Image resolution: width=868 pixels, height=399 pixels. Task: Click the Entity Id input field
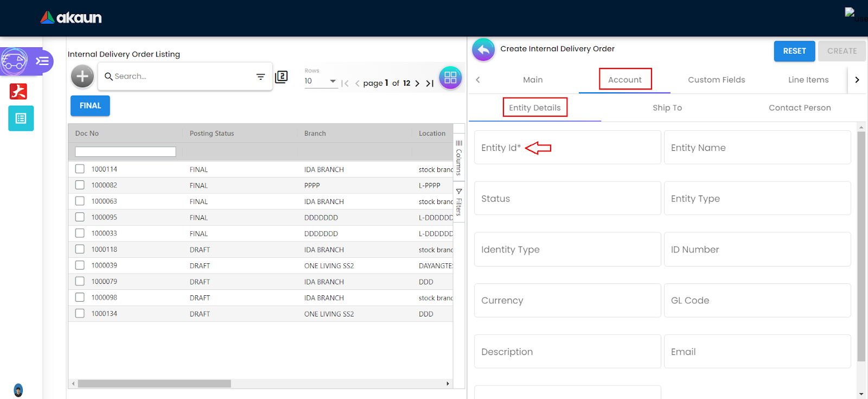click(567, 148)
